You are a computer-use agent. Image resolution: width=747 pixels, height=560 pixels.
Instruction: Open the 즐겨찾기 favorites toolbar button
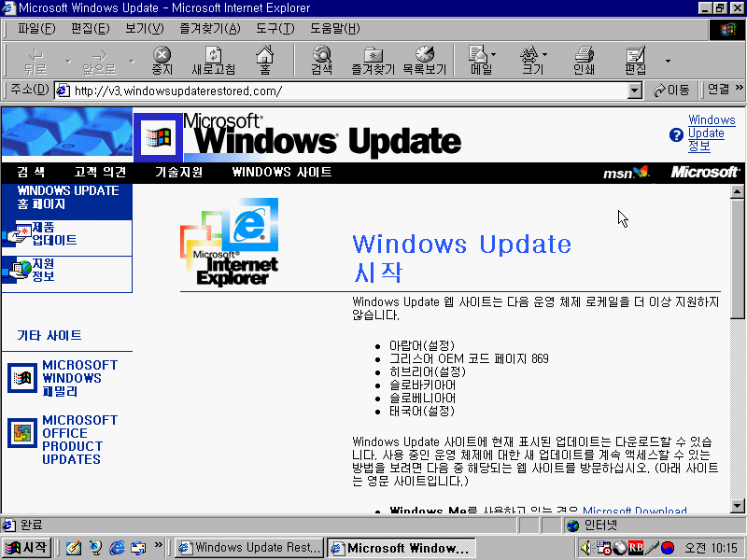coord(373,61)
